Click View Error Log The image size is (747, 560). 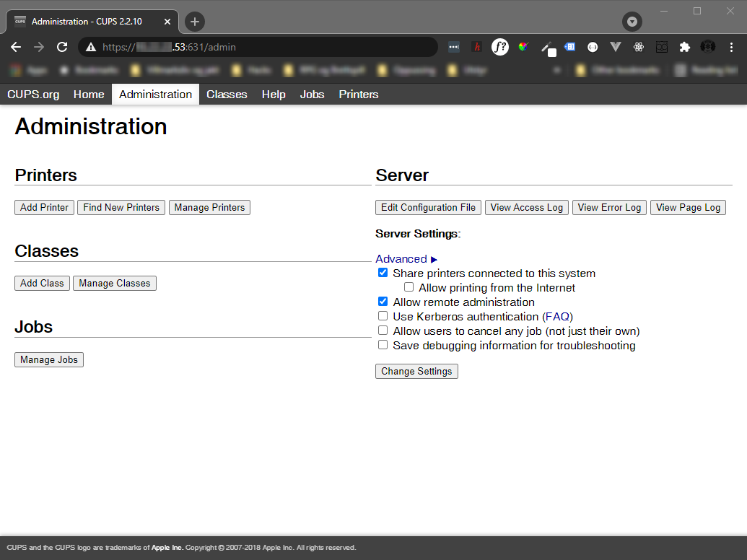click(609, 208)
